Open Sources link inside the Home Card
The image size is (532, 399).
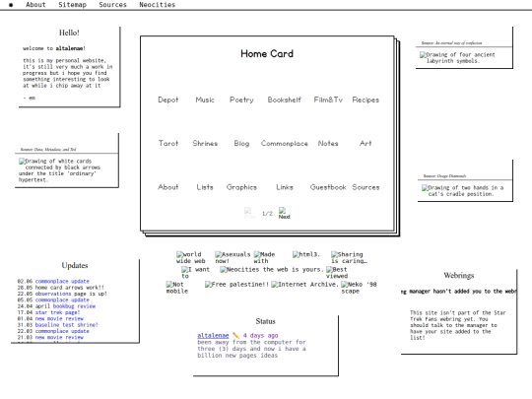[x=366, y=187]
